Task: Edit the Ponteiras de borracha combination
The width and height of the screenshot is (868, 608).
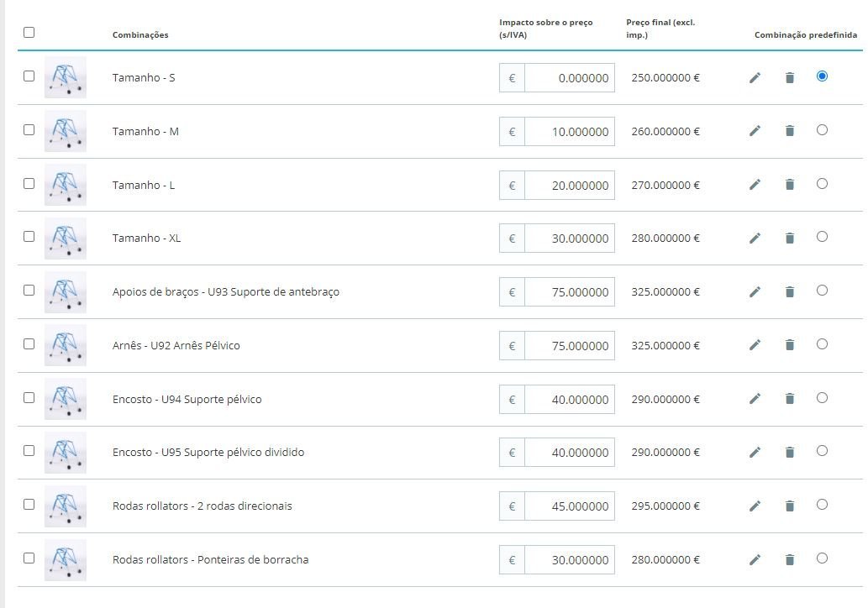Action: 755,560
